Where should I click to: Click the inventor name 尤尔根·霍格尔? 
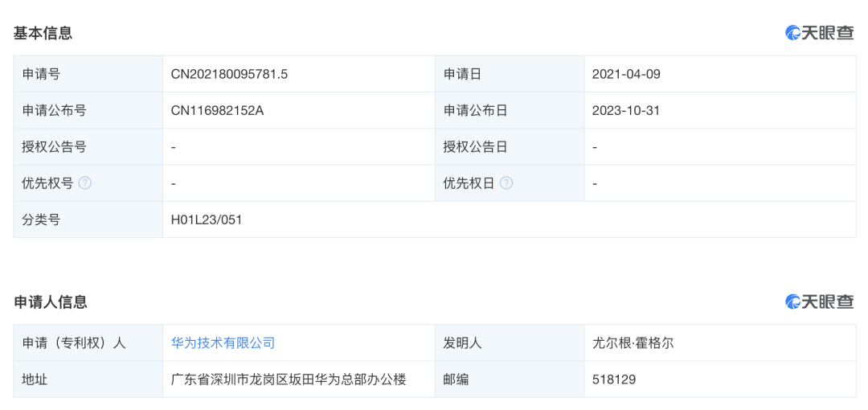tap(633, 343)
